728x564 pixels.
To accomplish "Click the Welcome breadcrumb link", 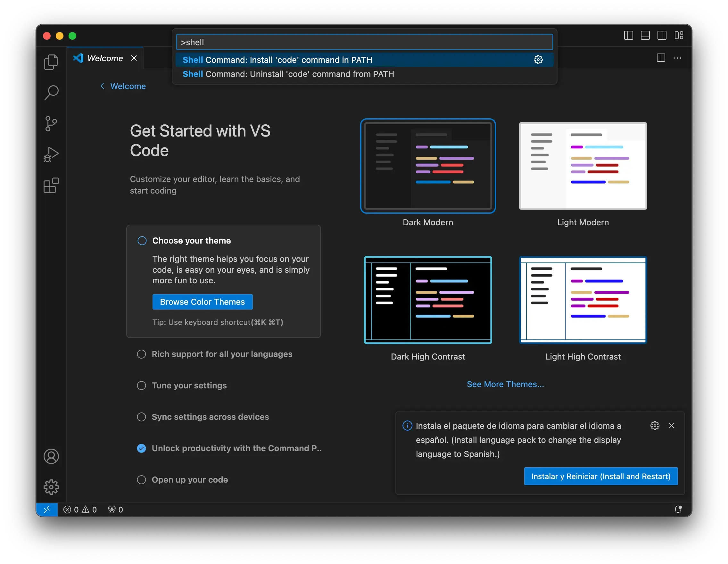I will (128, 86).
